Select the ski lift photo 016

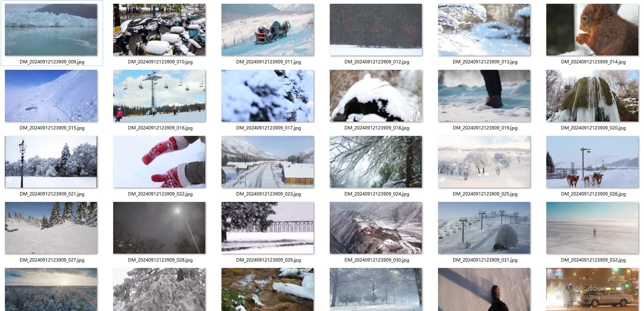(159, 96)
